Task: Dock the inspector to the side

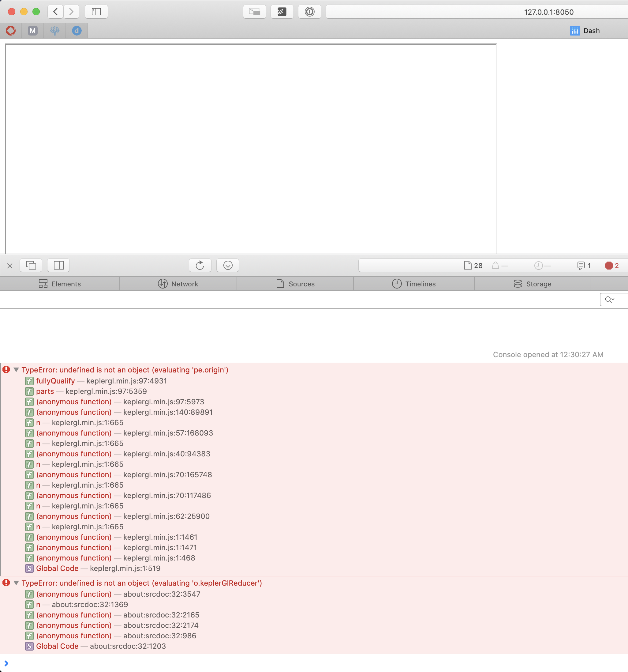Action: pyautogui.click(x=58, y=265)
